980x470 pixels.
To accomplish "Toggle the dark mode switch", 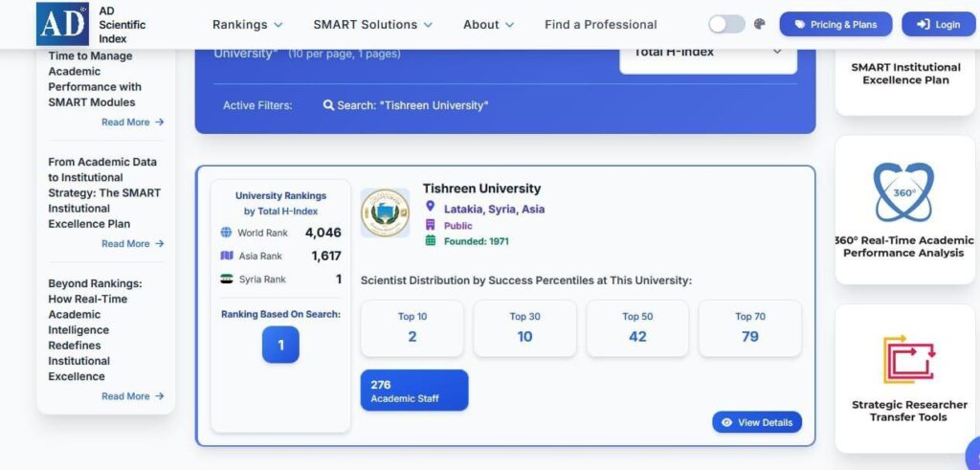I will (x=726, y=25).
